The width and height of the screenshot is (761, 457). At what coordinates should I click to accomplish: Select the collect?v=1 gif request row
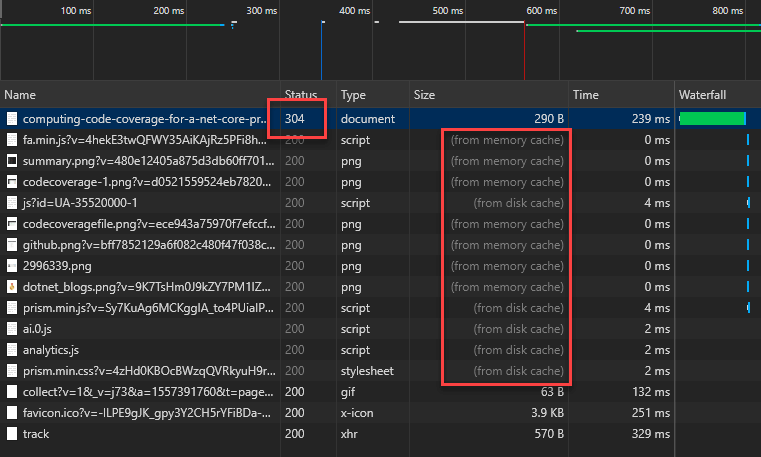click(x=140, y=392)
